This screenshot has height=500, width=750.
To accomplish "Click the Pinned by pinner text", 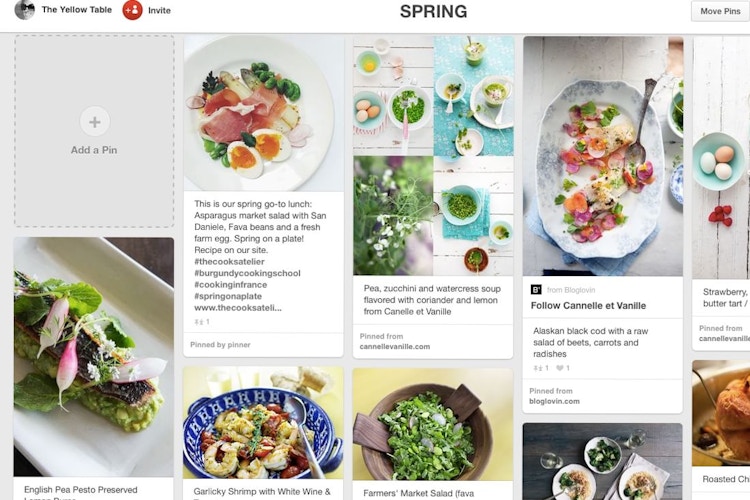I will (x=220, y=344).
